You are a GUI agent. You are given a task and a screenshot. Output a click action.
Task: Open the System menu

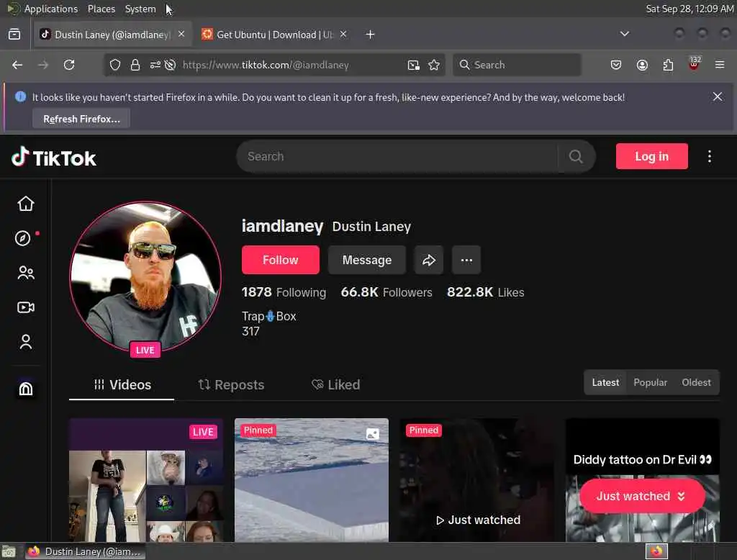140,9
